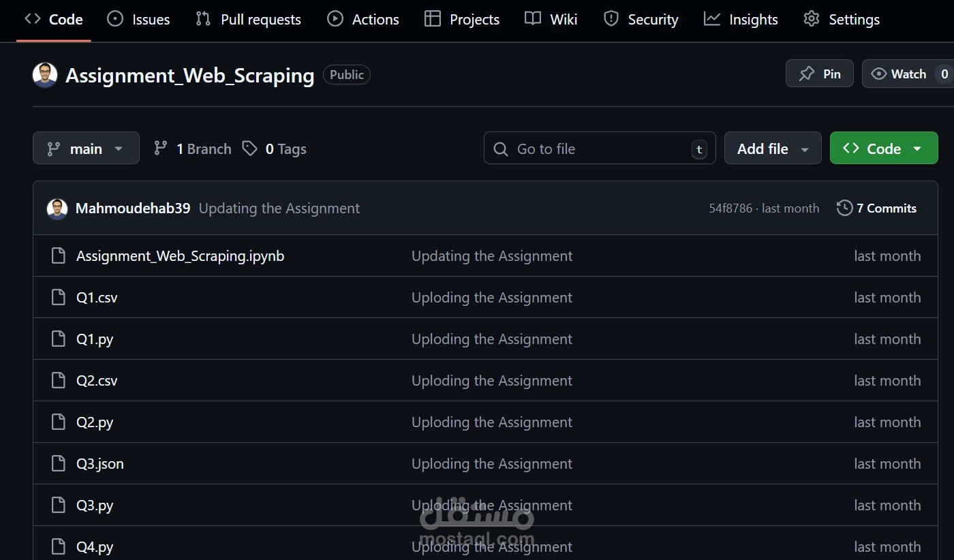Click the owner avatar beside repository name
The height and width of the screenshot is (560, 954).
[45, 75]
